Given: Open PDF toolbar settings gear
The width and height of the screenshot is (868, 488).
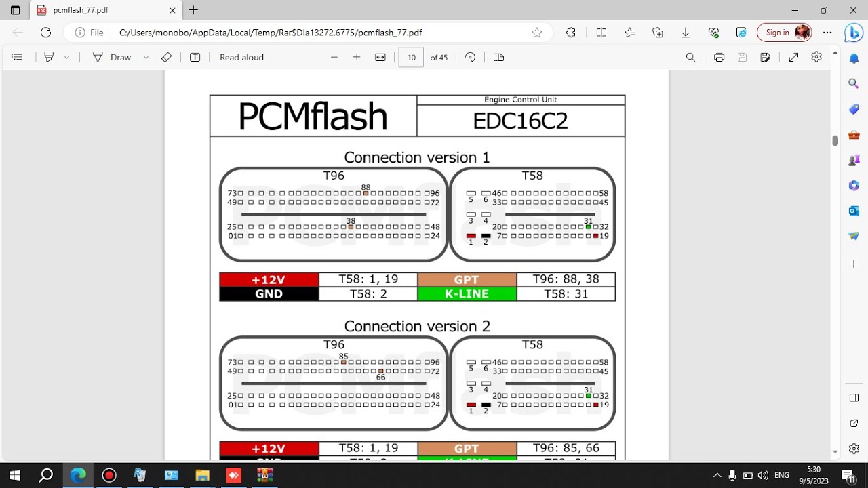Looking at the screenshot, I should tap(816, 58).
